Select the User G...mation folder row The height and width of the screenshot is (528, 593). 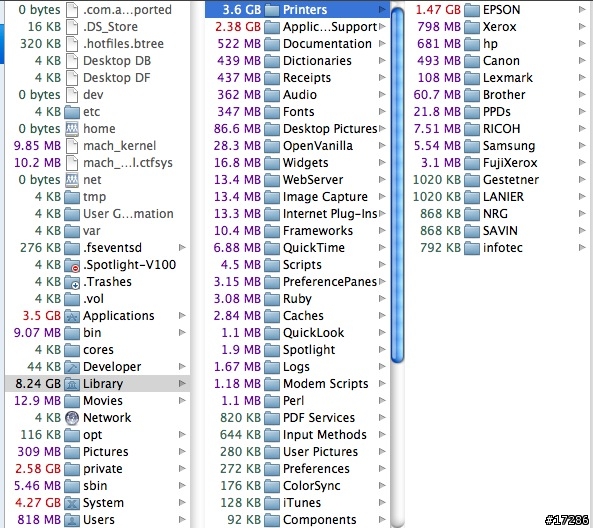tap(98, 214)
